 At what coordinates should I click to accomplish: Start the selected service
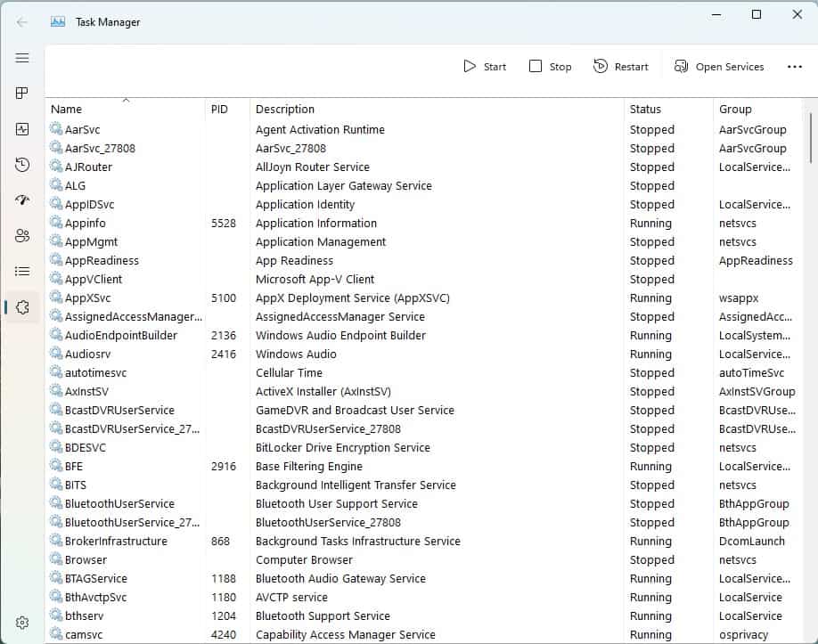point(484,66)
